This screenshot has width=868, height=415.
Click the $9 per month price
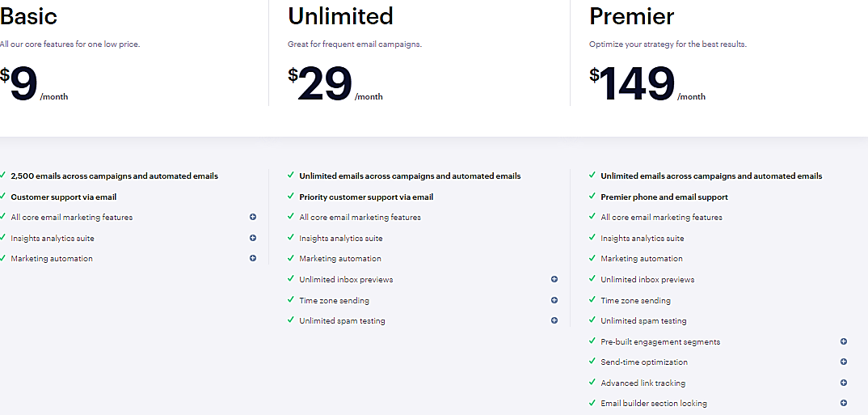pyautogui.click(x=26, y=84)
